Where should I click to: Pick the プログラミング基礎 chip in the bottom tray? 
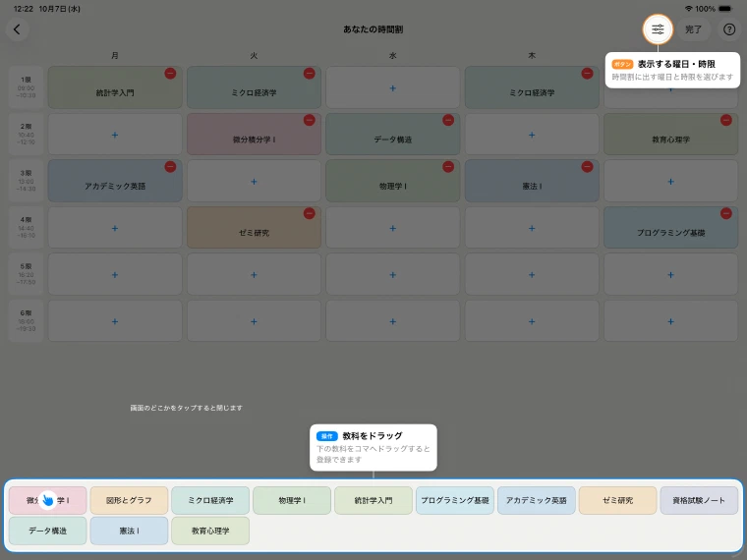coord(455,500)
